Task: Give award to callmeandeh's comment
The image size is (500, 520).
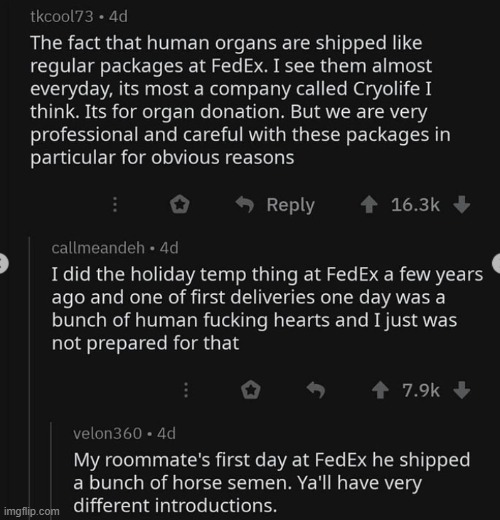Action: coord(251,390)
